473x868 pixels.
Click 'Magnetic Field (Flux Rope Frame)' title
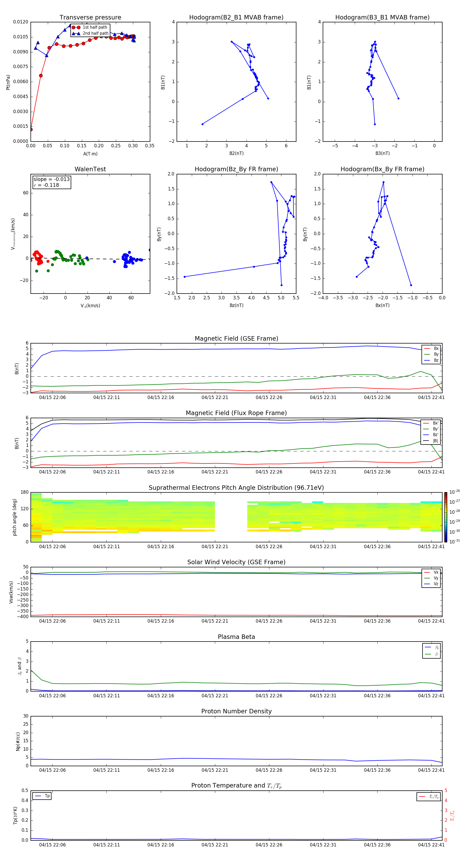(x=236, y=413)
